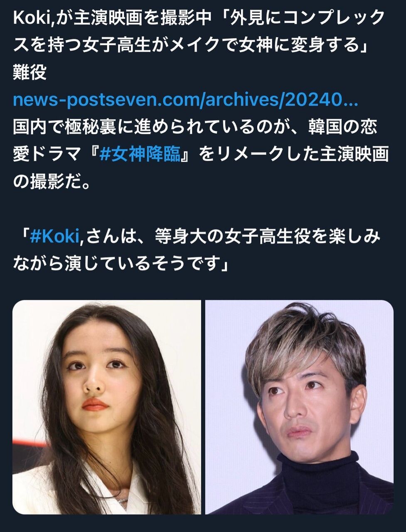This screenshot has width=406, height=532.
Task: Click the text 愛ドラマ before the hashtag
Action: pos(46,154)
